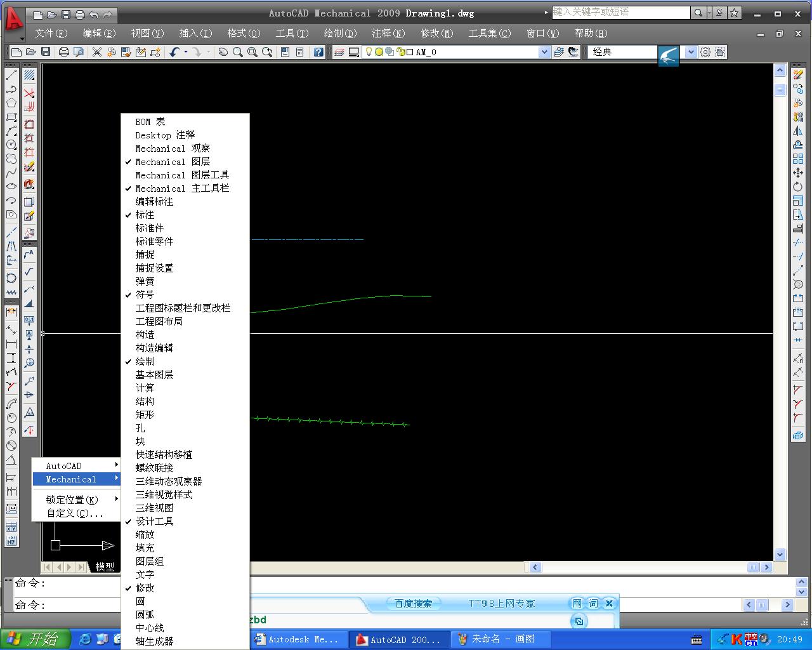
Task: Expand the 经典 workspace dropdown
Action: (x=691, y=52)
